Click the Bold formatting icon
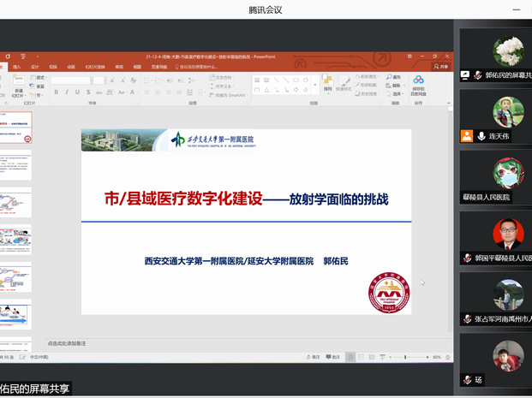The height and width of the screenshot is (398, 532). click(55, 92)
